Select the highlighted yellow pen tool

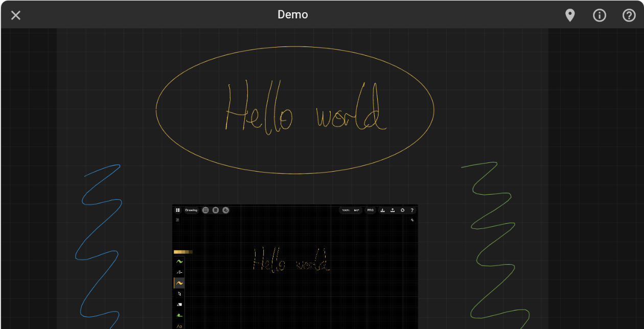pos(179,283)
